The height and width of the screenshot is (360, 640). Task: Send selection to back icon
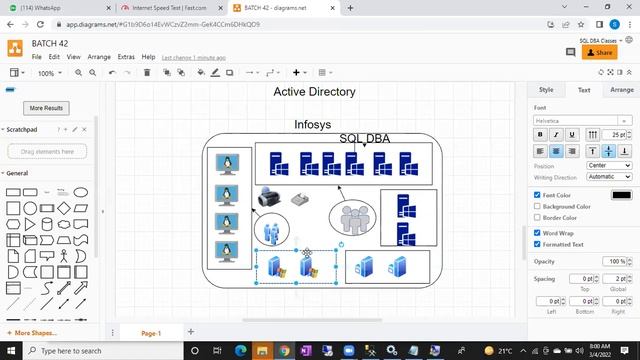(x=181, y=73)
